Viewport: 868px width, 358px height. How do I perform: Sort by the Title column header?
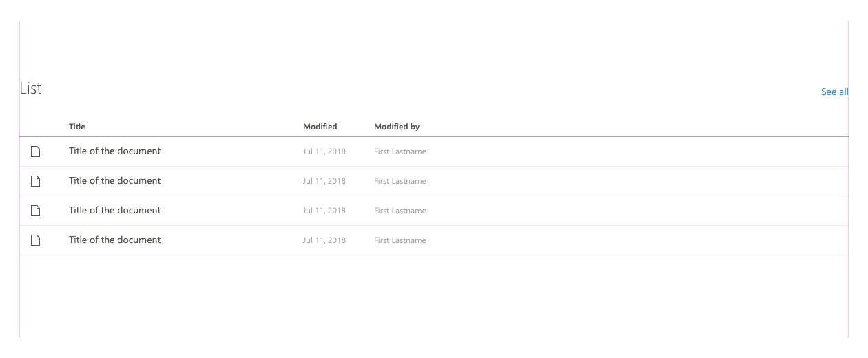(77, 127)
